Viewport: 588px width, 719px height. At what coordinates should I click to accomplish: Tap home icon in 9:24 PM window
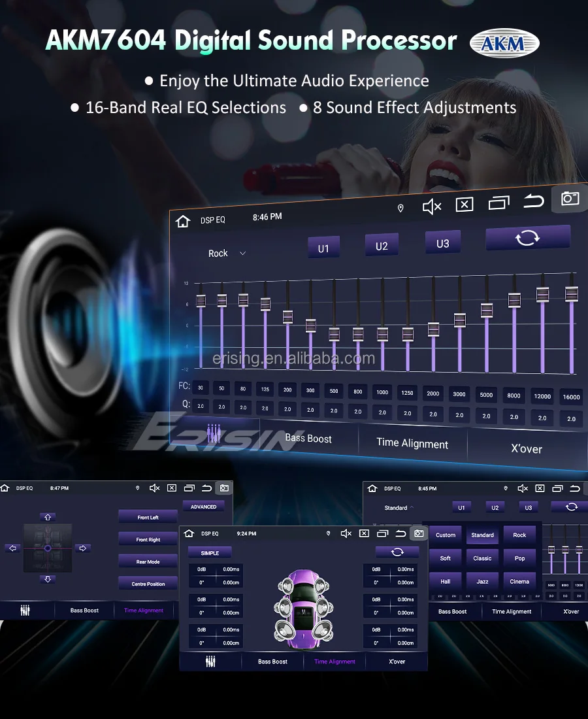click(189, 533)
